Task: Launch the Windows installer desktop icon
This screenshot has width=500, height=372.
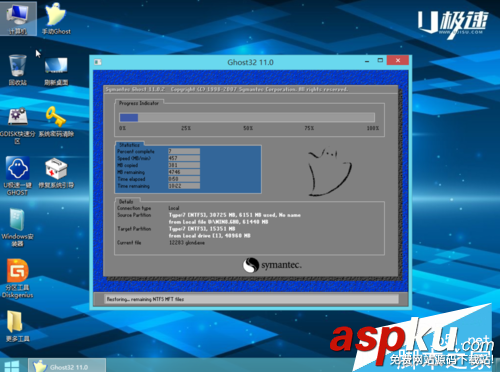Action: click(17, 227)
